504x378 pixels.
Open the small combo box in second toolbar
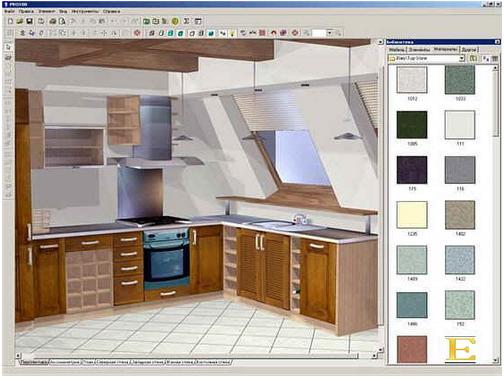[x=323, y=33]
